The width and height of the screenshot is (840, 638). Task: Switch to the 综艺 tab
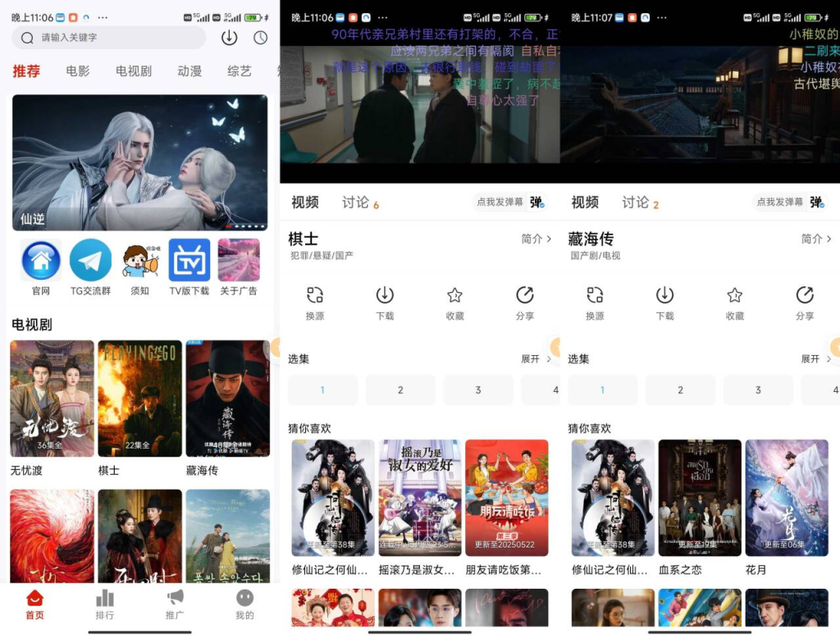pos(240,71)
